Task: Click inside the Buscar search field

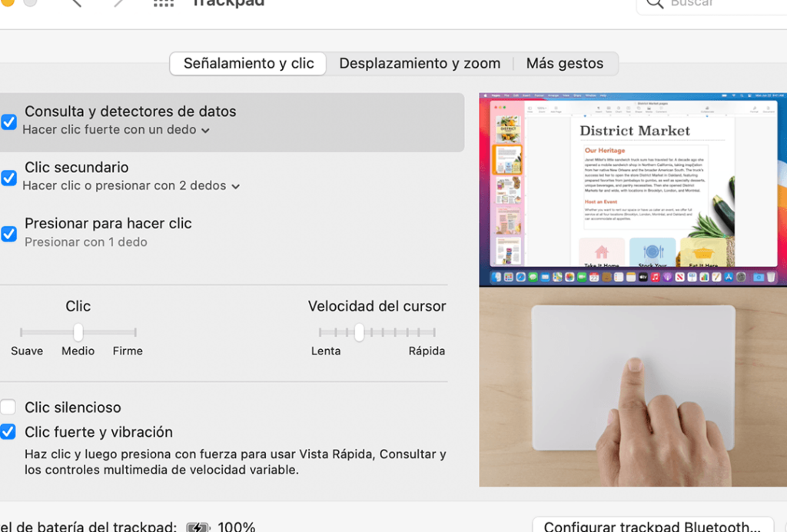Action: point(722,3)
